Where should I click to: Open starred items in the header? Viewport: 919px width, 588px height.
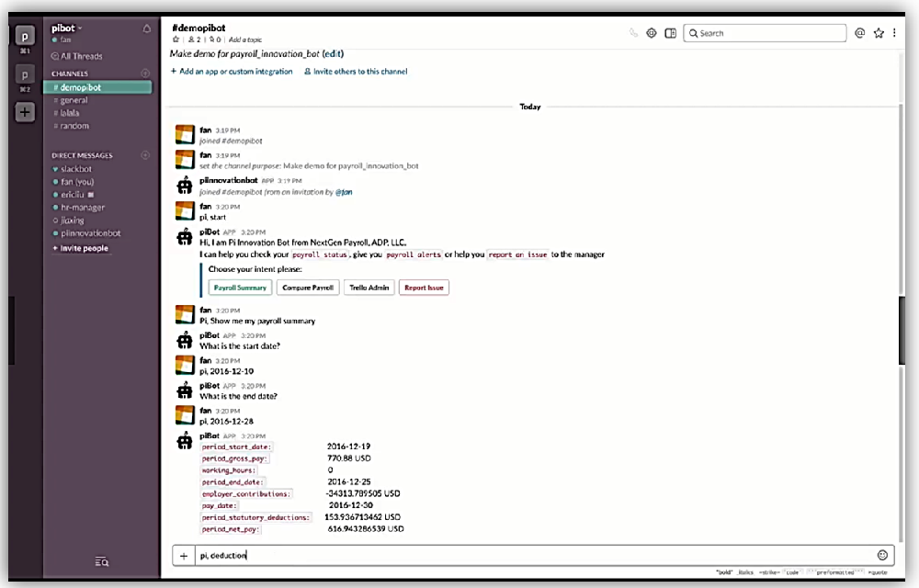tap(879, 33)
